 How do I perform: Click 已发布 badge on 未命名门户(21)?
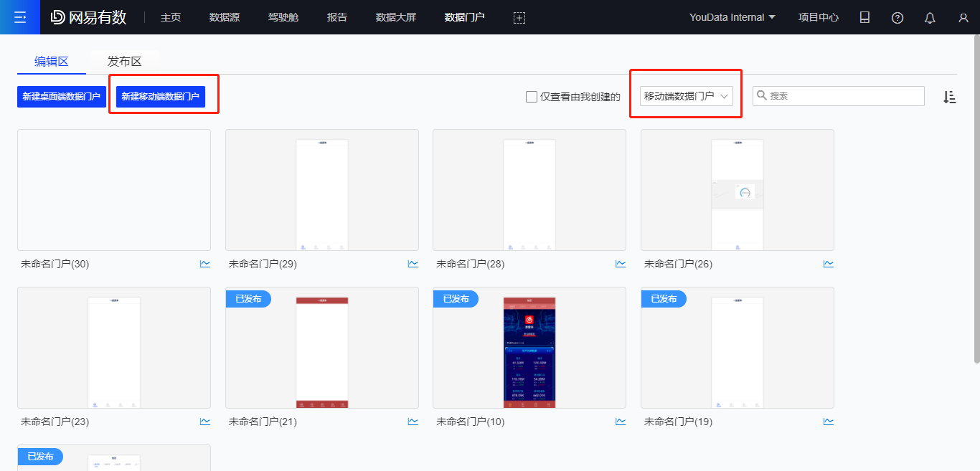coord(248,299)
